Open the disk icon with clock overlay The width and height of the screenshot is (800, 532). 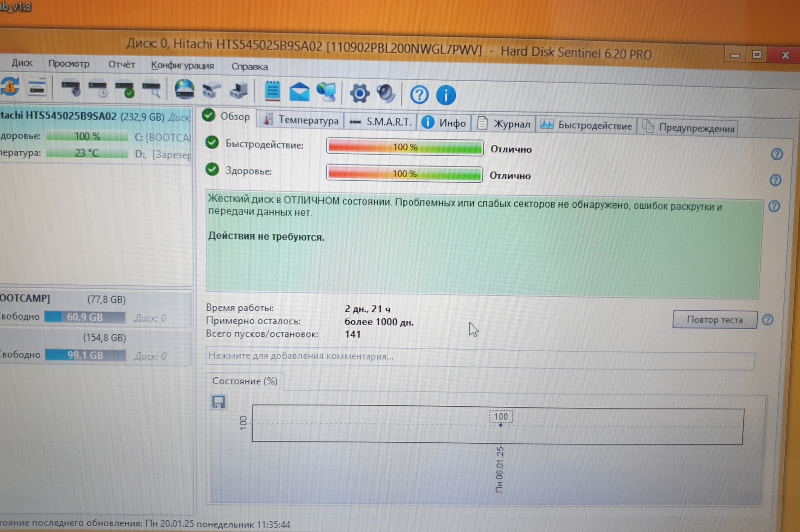(x=98, y=89)
